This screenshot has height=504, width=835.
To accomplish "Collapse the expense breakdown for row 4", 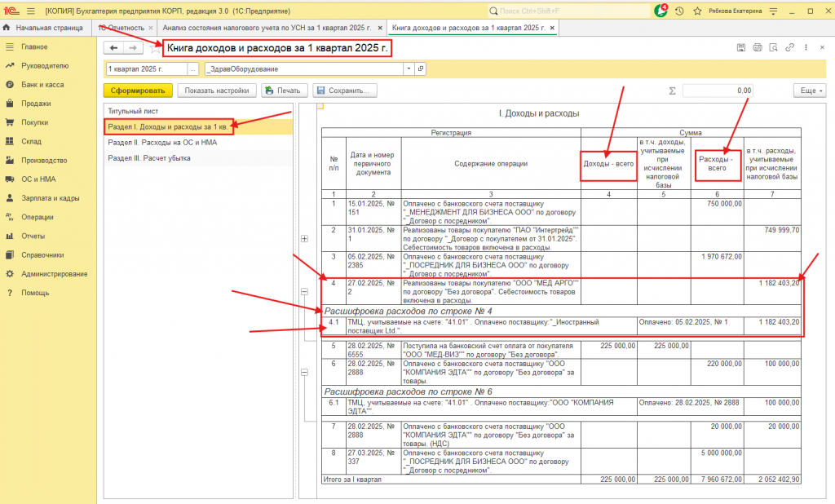I will (305, 291).
